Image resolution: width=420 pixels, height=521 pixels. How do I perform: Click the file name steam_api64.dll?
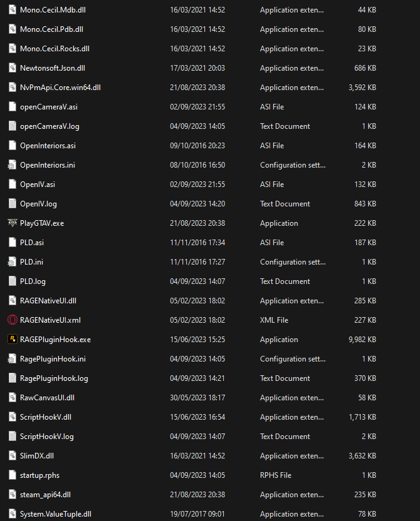pos(45,495)
